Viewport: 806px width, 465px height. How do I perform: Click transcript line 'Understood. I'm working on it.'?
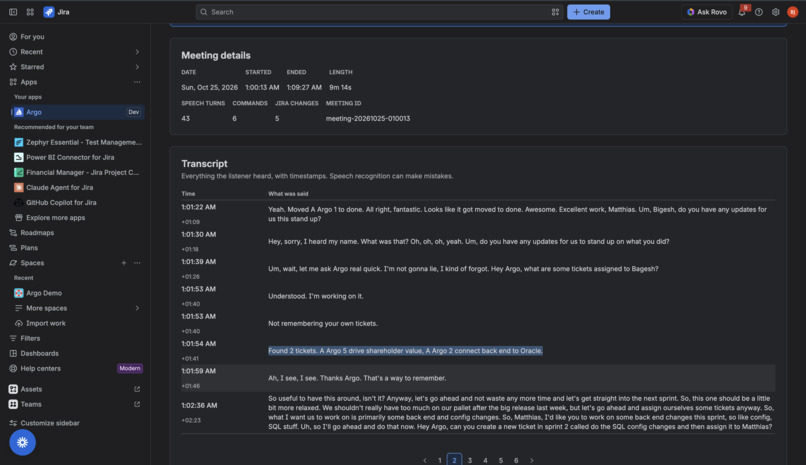point(316,296)
